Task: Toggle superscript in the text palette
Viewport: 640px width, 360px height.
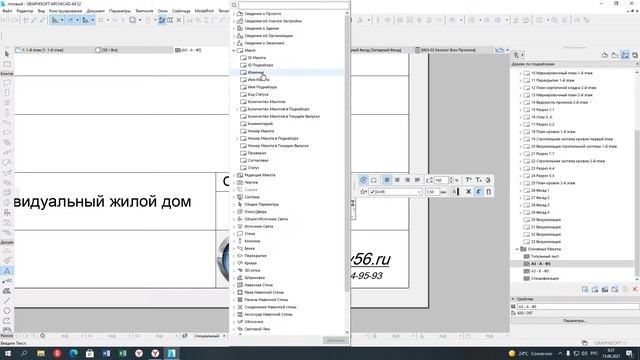Action: (x=468, y=180)
